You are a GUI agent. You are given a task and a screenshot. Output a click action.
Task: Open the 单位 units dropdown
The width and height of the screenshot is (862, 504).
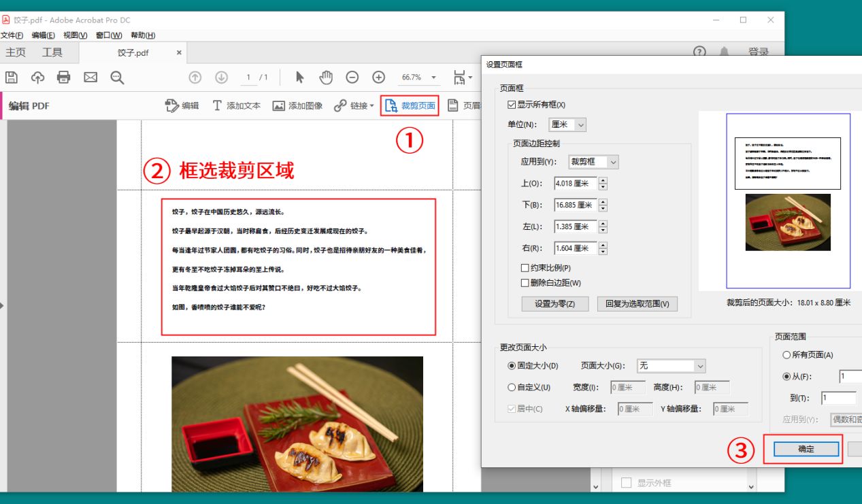click(567, 124)
